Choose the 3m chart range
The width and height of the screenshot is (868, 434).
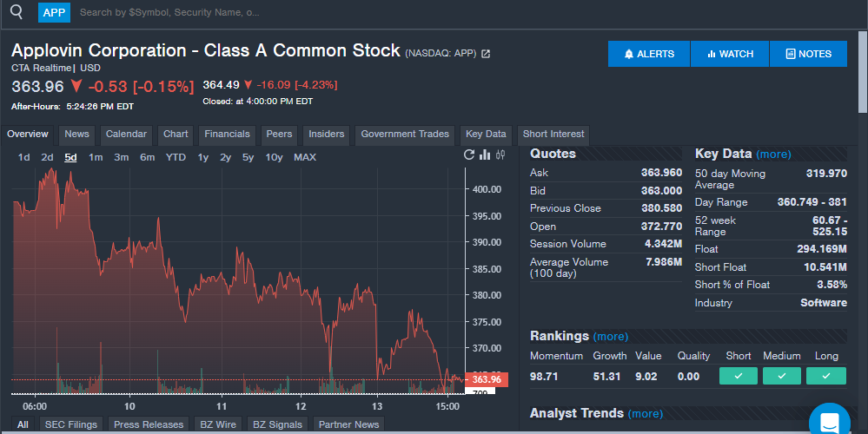tap(122, 158)
